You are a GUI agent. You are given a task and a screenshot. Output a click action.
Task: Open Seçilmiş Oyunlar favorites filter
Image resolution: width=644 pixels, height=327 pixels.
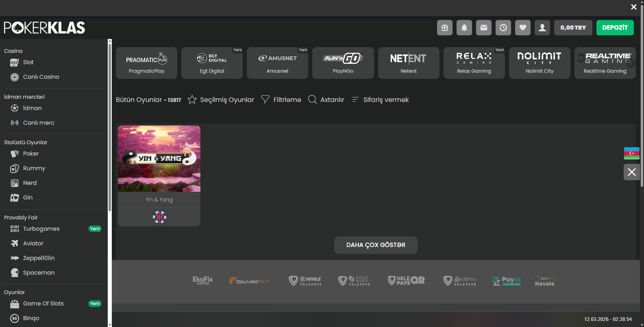(221, 100)
